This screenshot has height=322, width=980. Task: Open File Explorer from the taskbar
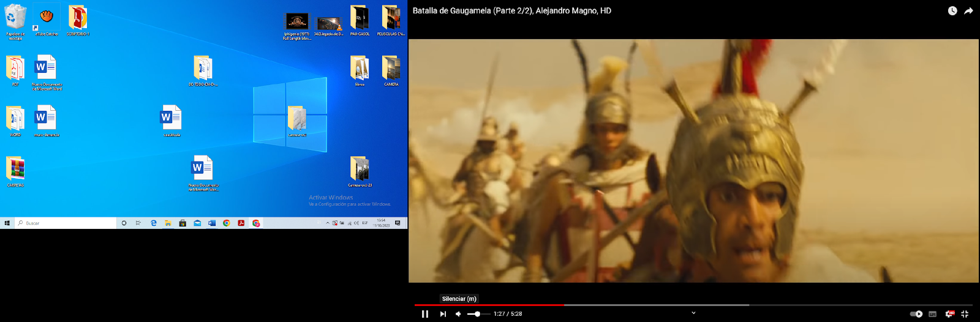point(168,223)
